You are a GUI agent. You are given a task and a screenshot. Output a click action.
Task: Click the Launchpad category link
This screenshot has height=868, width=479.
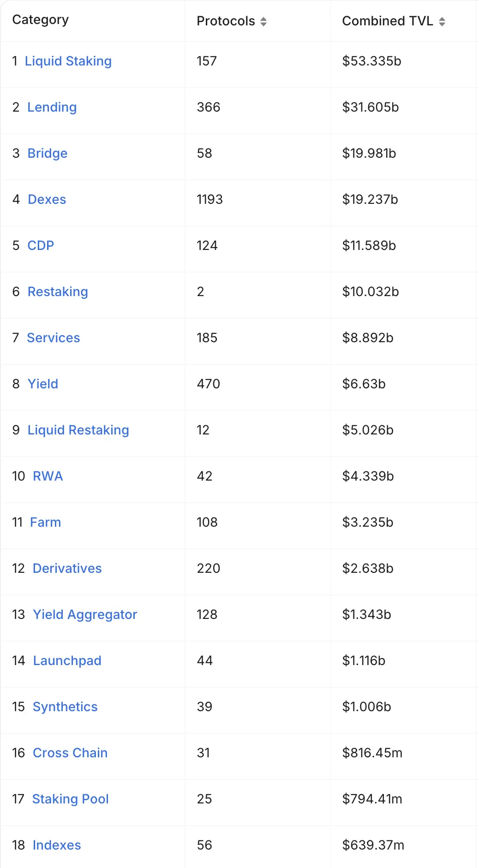pos(67,661)
